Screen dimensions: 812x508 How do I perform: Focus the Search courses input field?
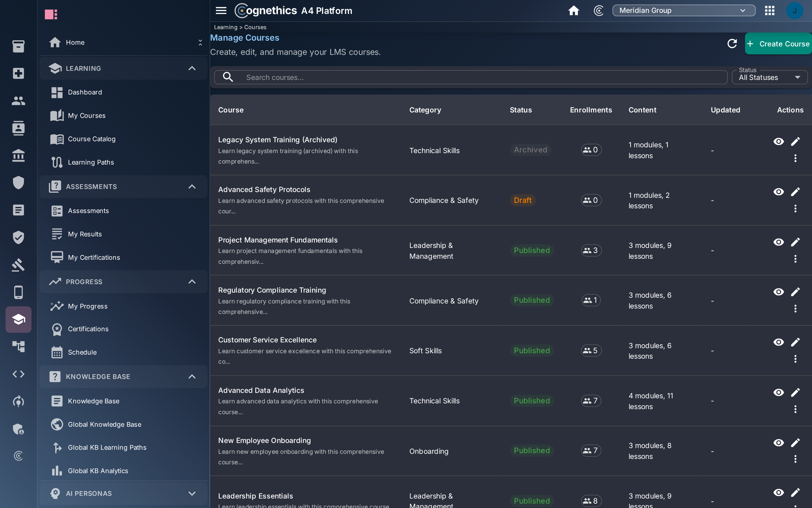tap(471, 77)
